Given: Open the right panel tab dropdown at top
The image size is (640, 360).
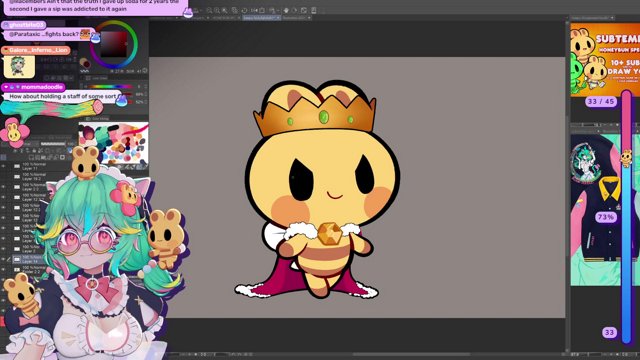Looking at the screenshot, I should coord(612,18).
